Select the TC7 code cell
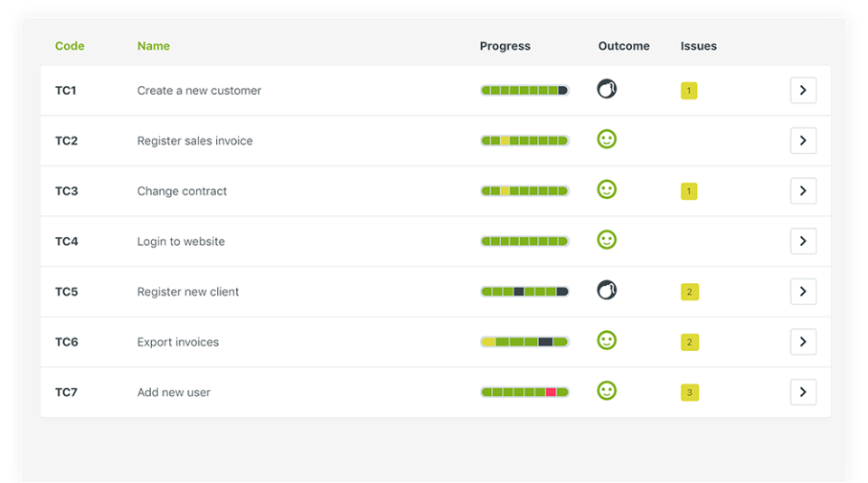This screenshot has width=868, height=483. 66,393
